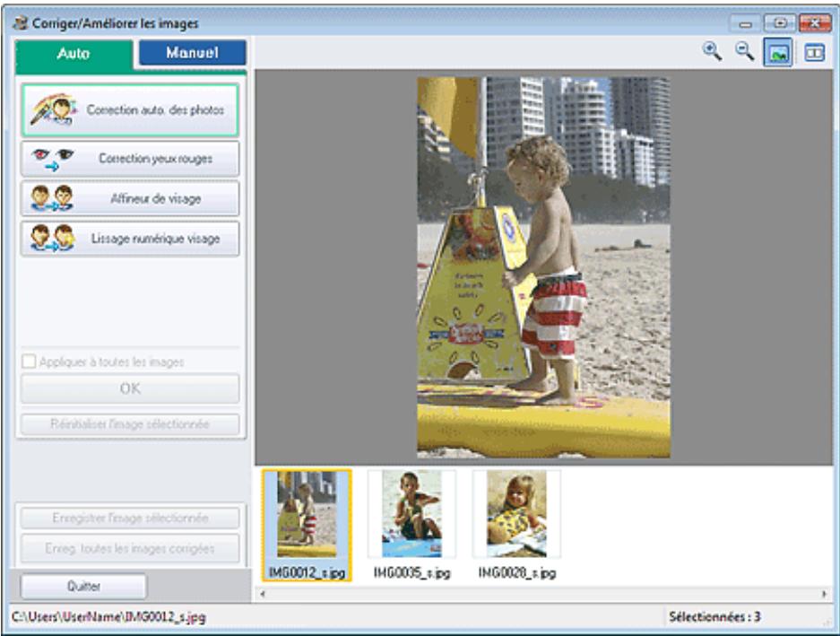
Task: Click Enreg. toutes les images corrigées
Action: coord(130,549)
